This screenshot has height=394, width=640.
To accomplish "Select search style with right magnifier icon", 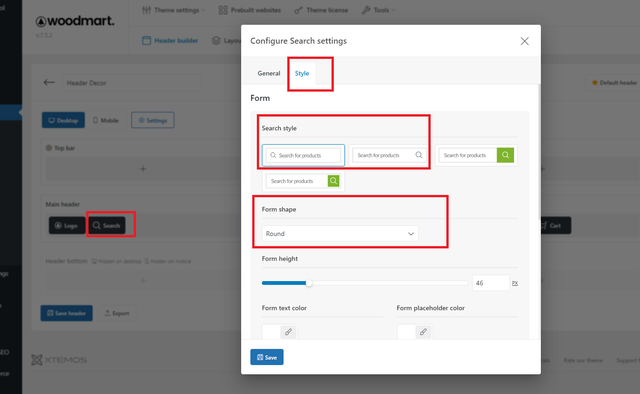I will click(x=388, y=155).
